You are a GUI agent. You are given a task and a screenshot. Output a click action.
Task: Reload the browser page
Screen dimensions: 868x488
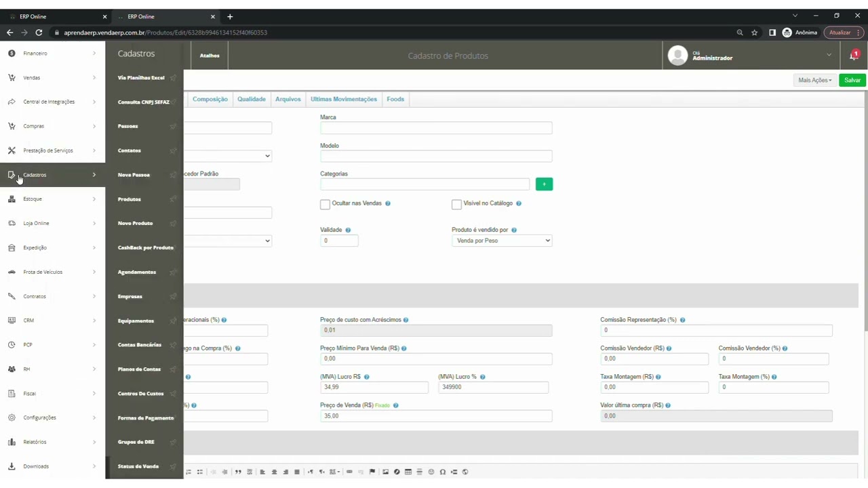click(x=39, y=33)
